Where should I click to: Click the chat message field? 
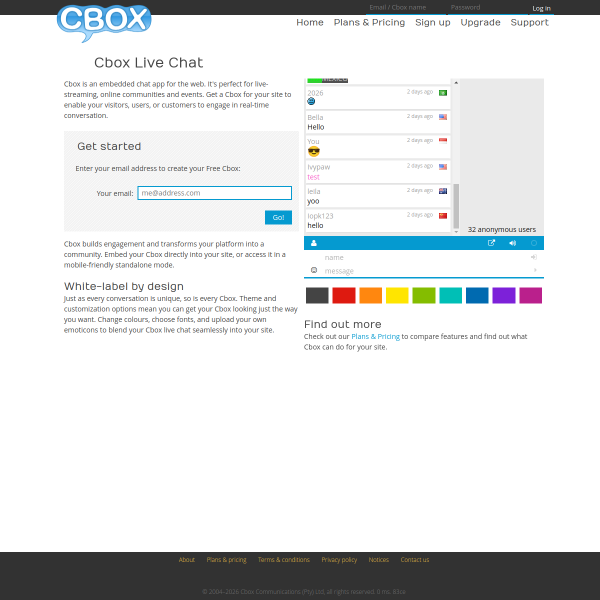coord(425,271)
